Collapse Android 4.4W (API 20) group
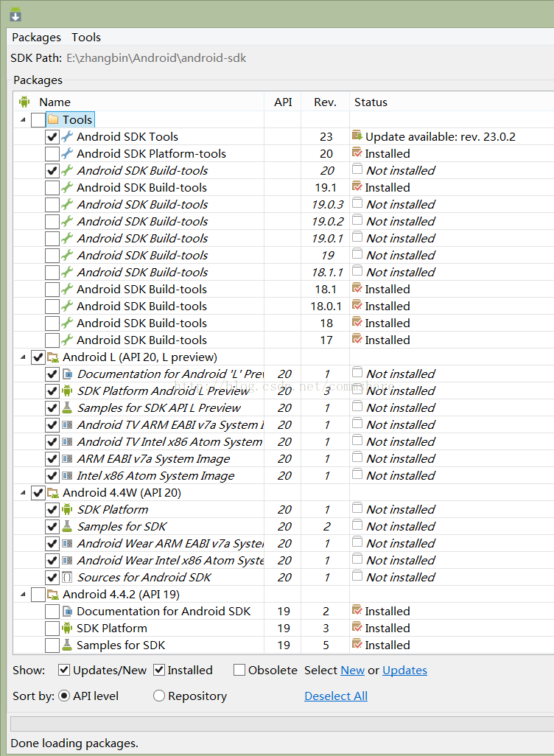 click(x=23, y=493)
